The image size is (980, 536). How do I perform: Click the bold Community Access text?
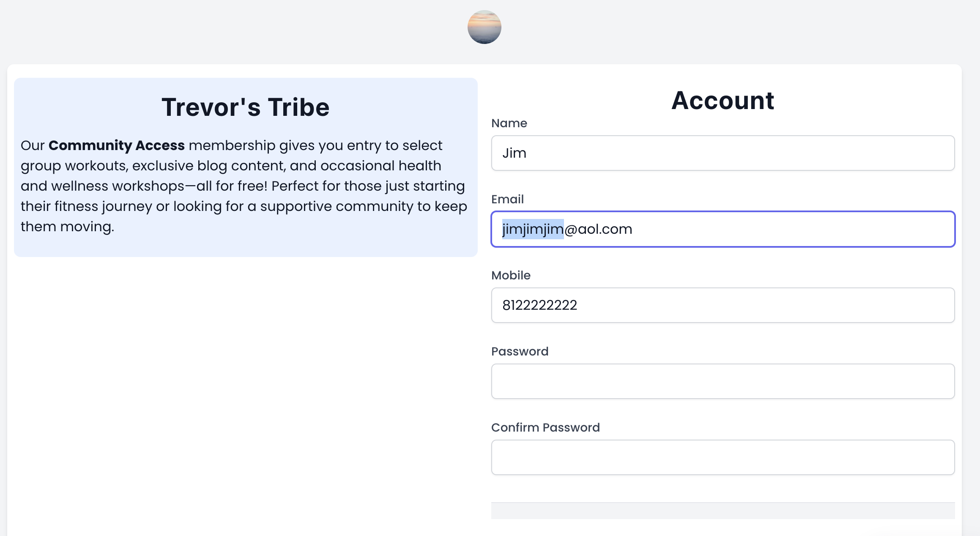point(116,145)
